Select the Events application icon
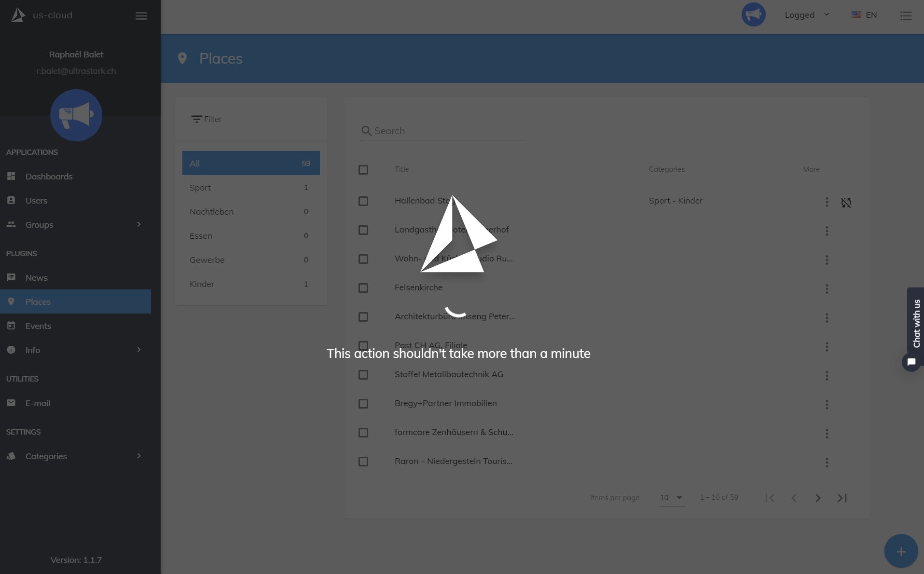 [x=11, y=326]
